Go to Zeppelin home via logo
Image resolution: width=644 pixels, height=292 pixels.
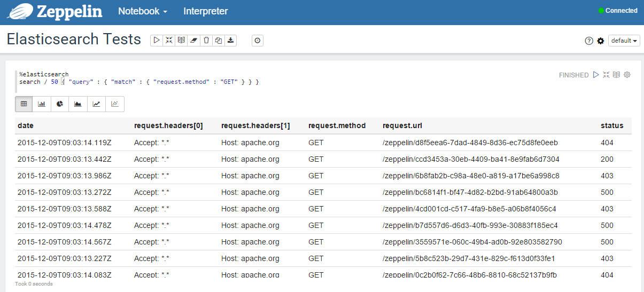click(55, 11)
